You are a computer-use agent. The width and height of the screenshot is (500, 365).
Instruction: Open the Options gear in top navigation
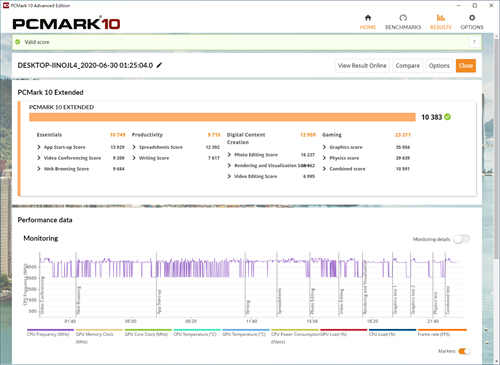coord(472,22)
